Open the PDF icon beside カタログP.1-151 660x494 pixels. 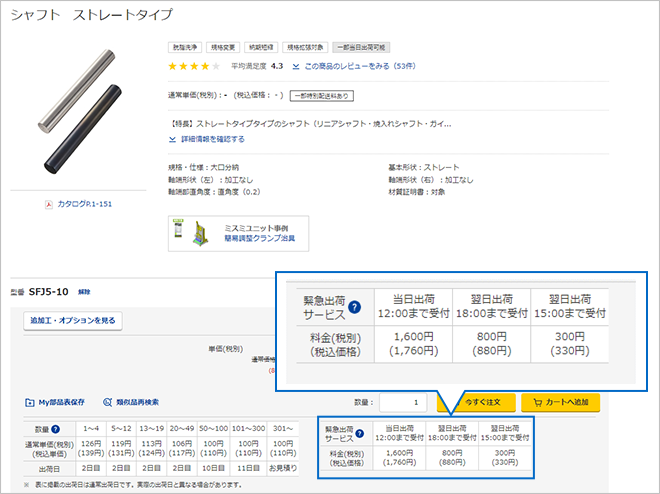coord(49,205)
